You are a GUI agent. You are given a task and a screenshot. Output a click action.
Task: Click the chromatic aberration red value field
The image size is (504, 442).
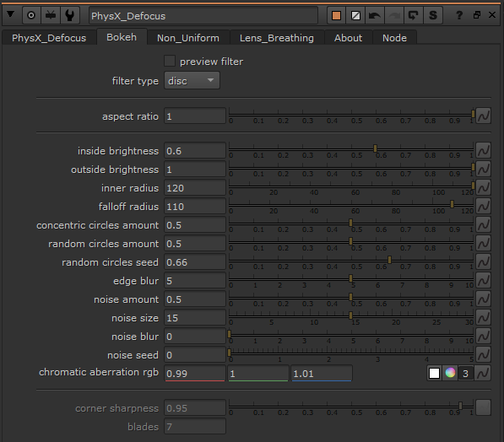coord(195,374)
